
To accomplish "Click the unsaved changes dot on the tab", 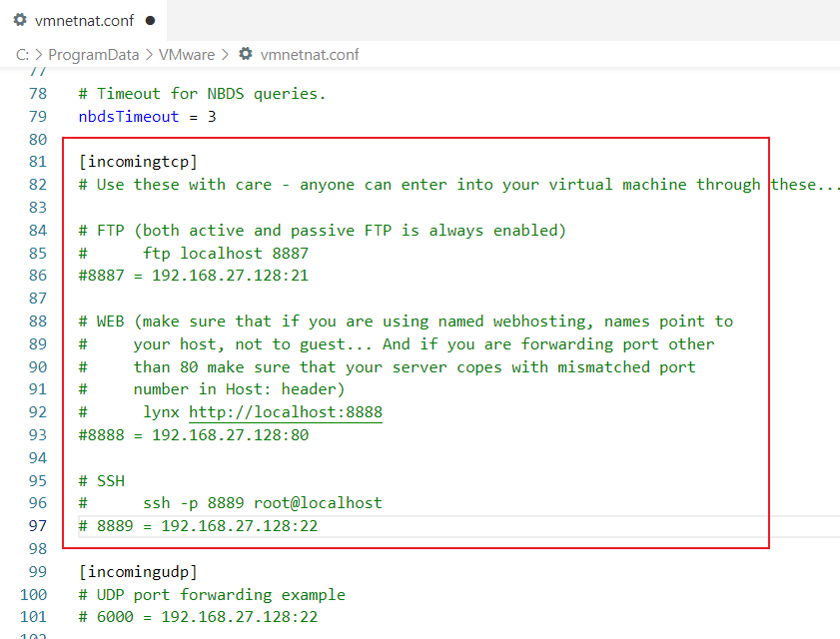I will pyautogui.click(x=150, y=19).
